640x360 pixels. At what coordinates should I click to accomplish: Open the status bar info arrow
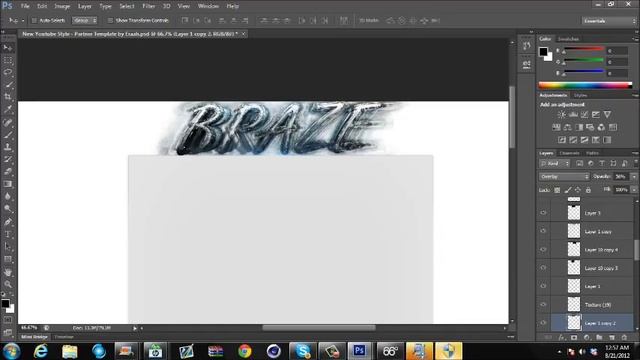(135, 328)
